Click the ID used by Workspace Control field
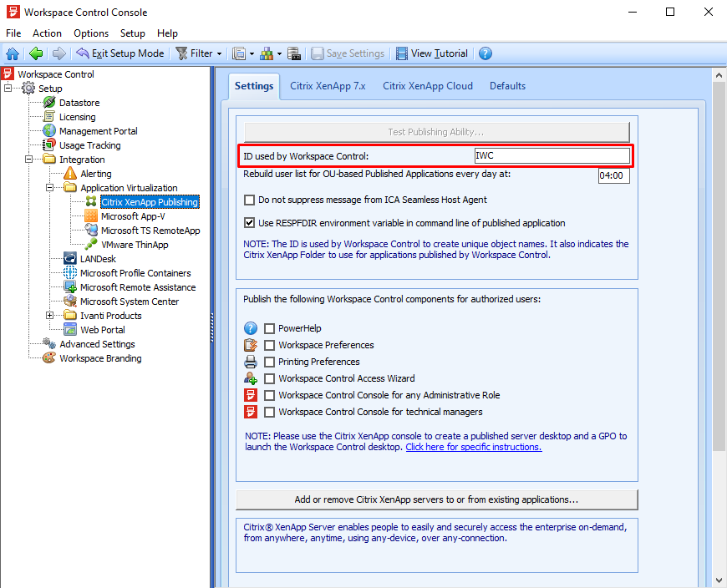Viewport: 727px width, 588px height. point(552,155)
